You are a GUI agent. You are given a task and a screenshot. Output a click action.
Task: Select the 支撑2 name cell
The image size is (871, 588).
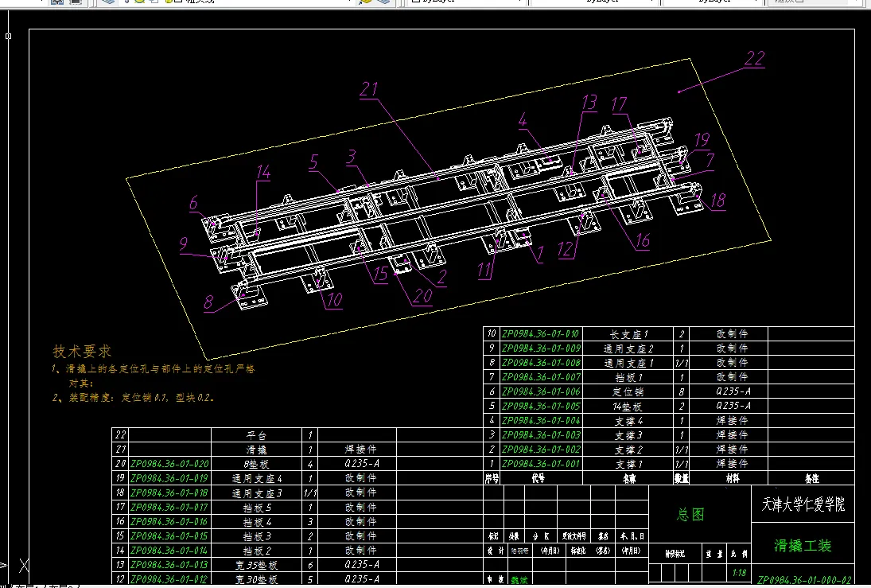628,450
